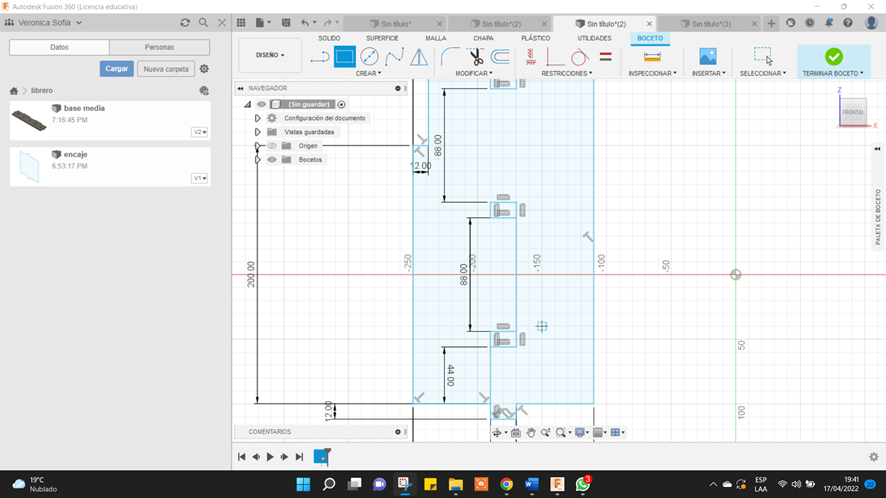
Task: Switch to the MALLA tab
Action: [436, 38]
